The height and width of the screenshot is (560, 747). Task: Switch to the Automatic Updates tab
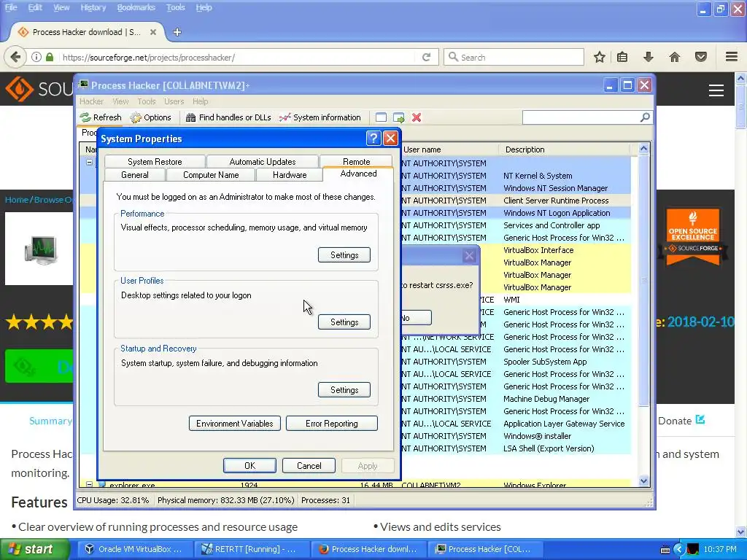click(x=263, y=161)
